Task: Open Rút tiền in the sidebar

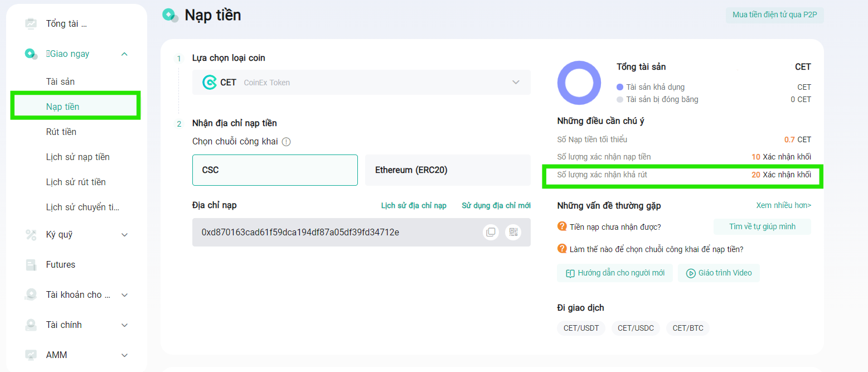Action: [61, 132]
